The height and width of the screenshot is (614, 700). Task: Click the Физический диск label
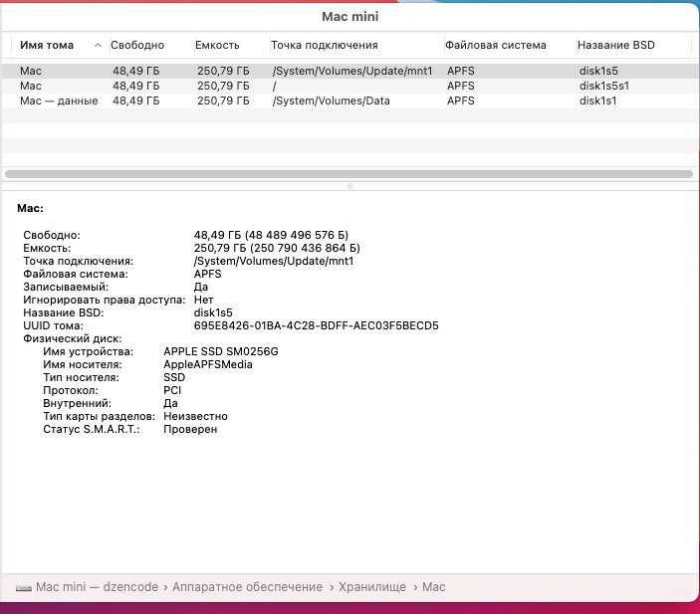tap(73, 338)
